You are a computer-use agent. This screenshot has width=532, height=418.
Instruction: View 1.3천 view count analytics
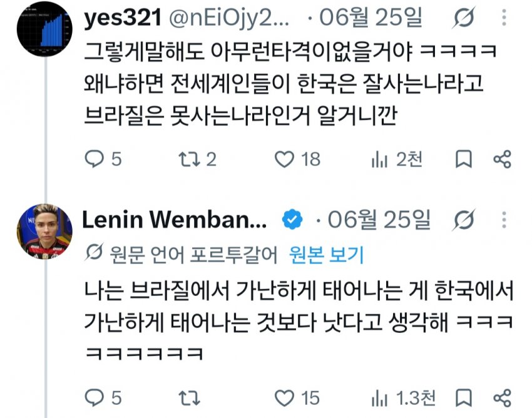(x=403, y=397)
